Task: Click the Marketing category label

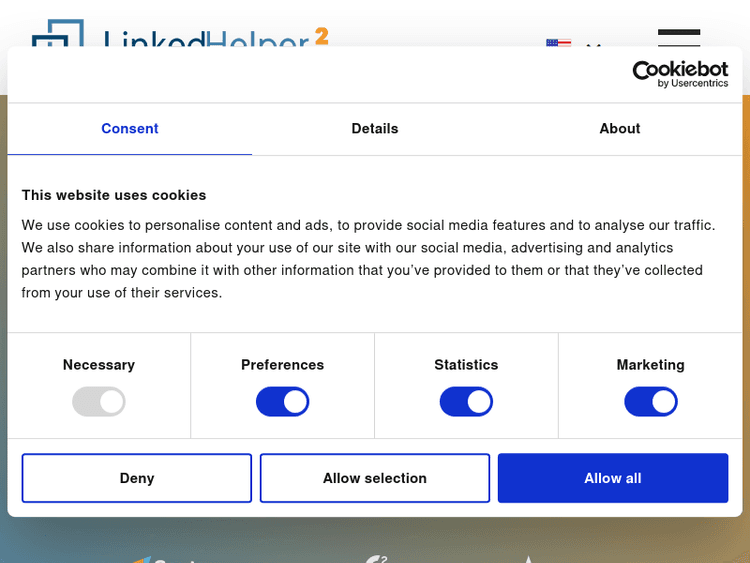Action: pos(651,365)
